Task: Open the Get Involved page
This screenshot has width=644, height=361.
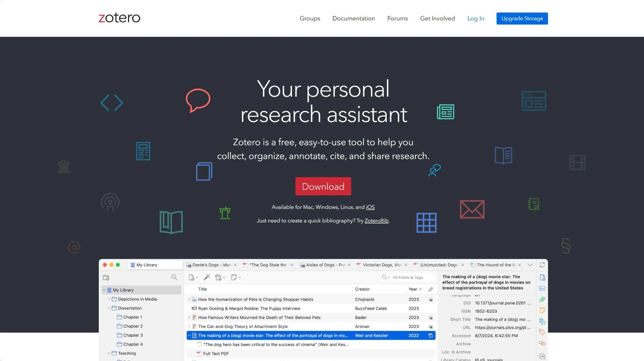Action: (x=437, y=19)
